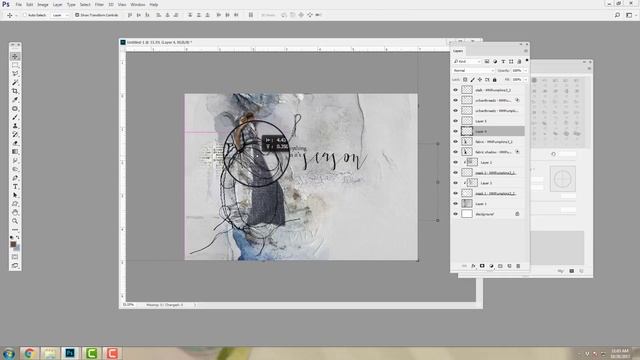Image resolution: width=640 pixels, height=360 pixels.
Task: Click the Add layer style fx icon
Action: (x=473, y=266)
